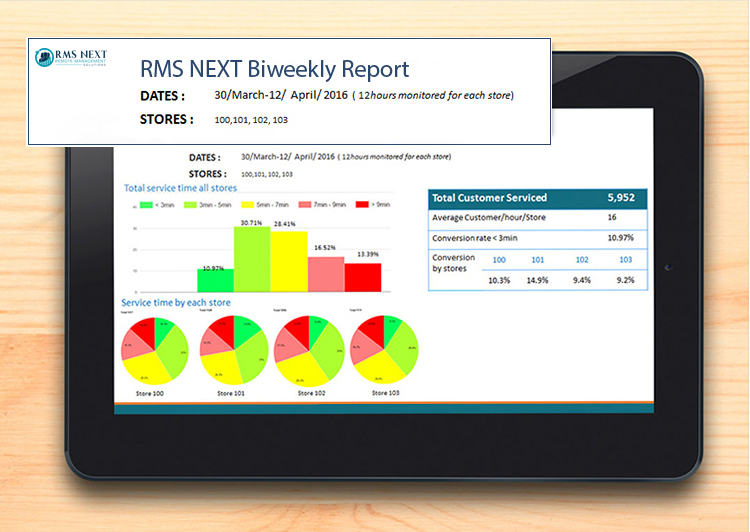
Task: Click the pink '7min - 9min' legend swatch
Action: (x=305, y=205)
